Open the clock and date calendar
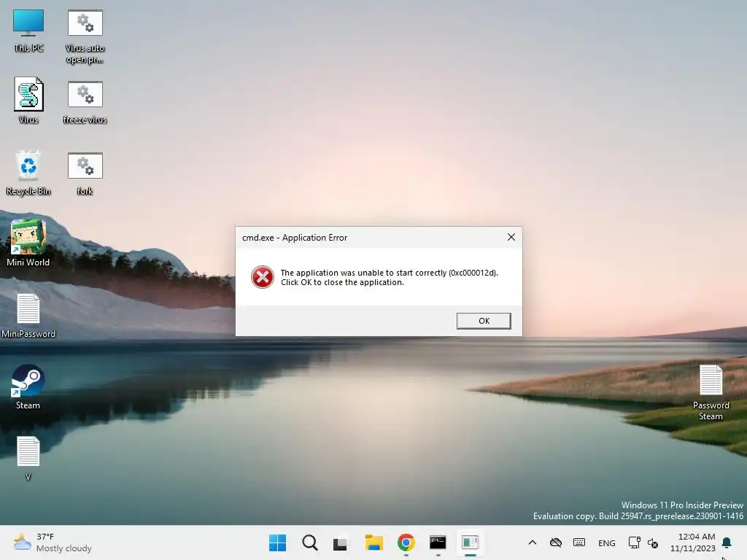The width and height of the screenshot is (747, 560). (x=693, y=542)
